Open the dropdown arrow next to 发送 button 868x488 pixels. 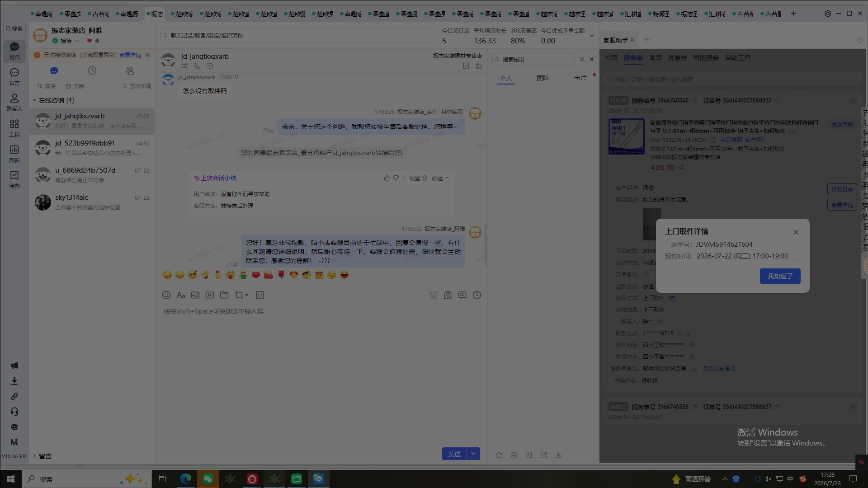(x=473, y=454)
